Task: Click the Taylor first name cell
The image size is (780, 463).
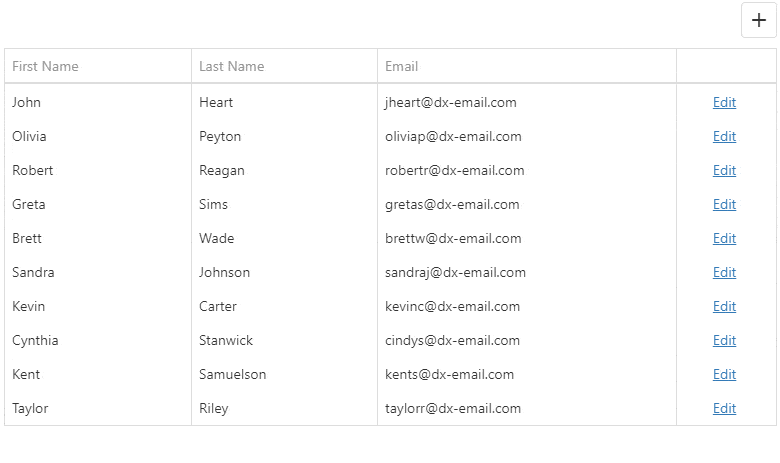Action: click(x=30, y=408)
